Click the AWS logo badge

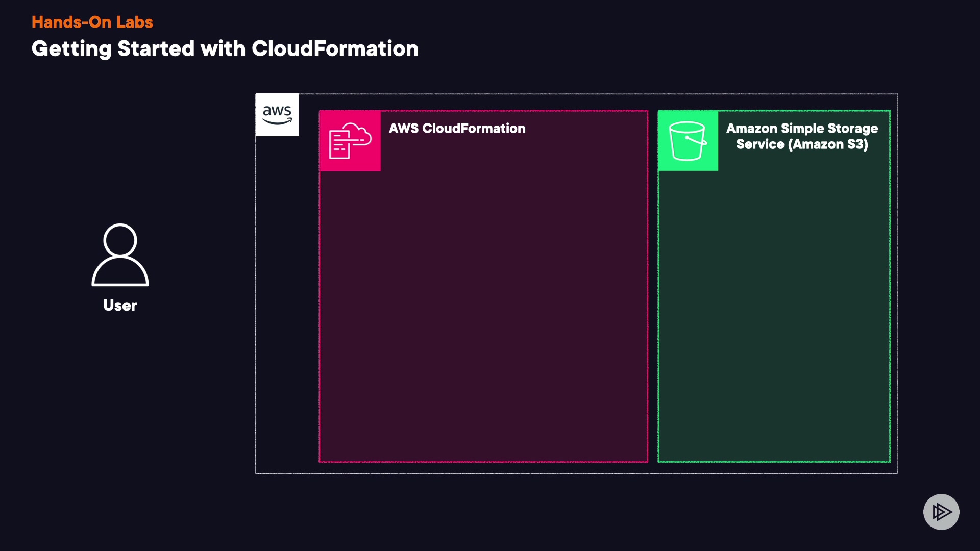(277, 115)
